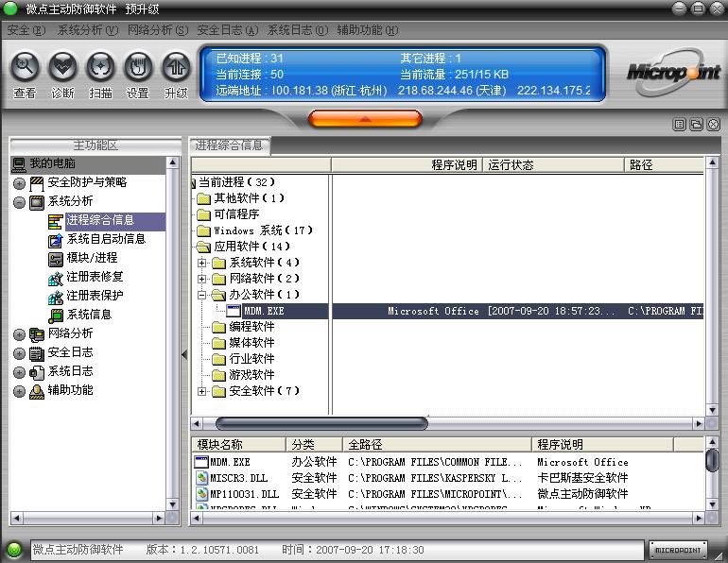Expand 系统日志 sidebar node
The image size is (728, 563).
point(20,372)
